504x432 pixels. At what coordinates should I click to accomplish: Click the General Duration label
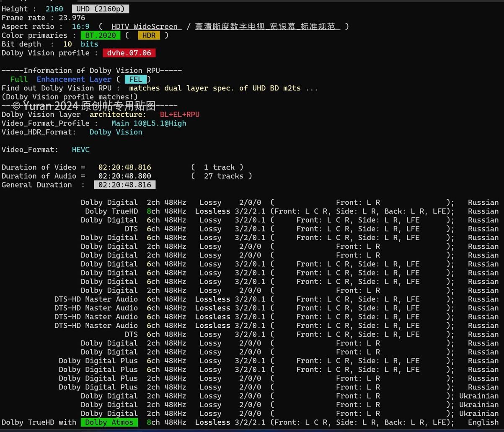(43, 185)
